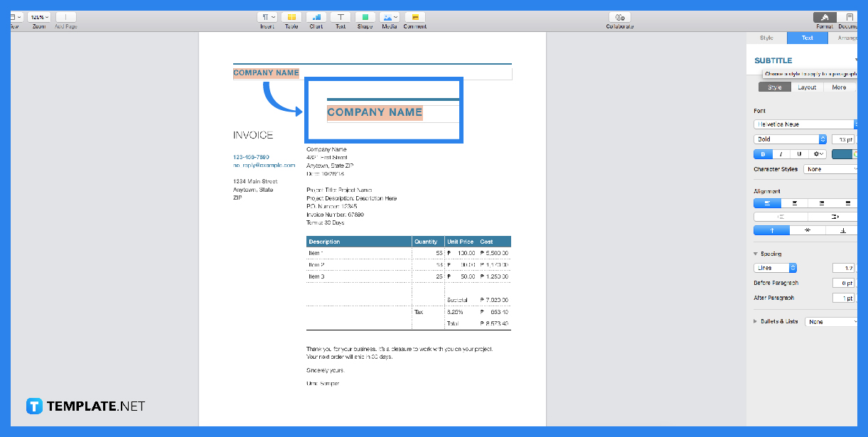The height and width of the screenshot is (437, 868).
Task: Click the Add Page button
Action: (65, 16)
